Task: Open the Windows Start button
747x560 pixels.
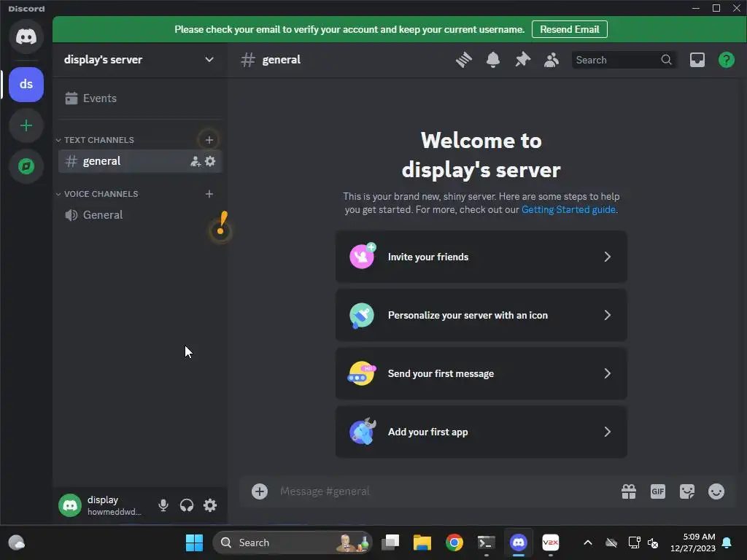Action: coord(194,542)
